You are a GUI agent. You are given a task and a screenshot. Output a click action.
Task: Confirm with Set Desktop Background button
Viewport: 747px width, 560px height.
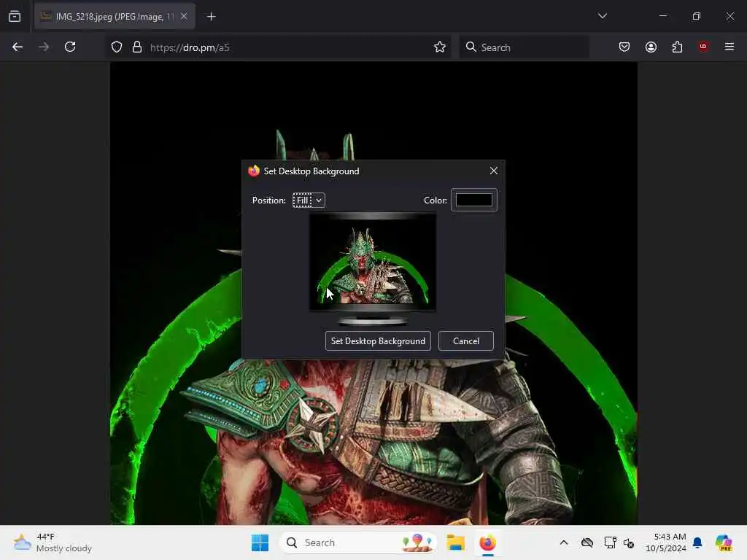click(x=378, y=341)
